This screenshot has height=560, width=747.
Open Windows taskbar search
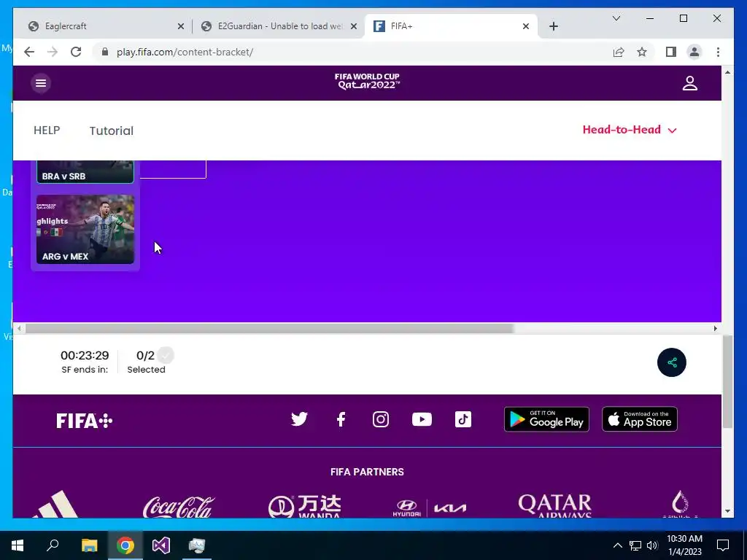click(53, 545)
